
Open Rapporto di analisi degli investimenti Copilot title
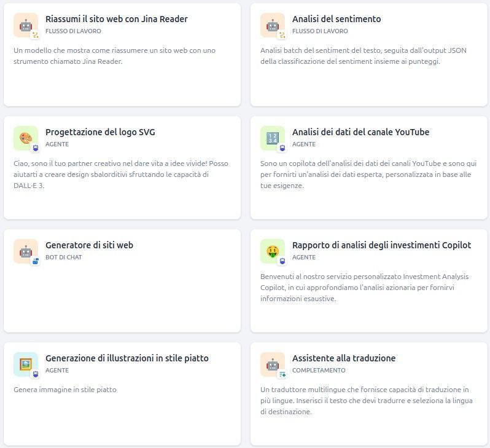click(x=381, y=245)
